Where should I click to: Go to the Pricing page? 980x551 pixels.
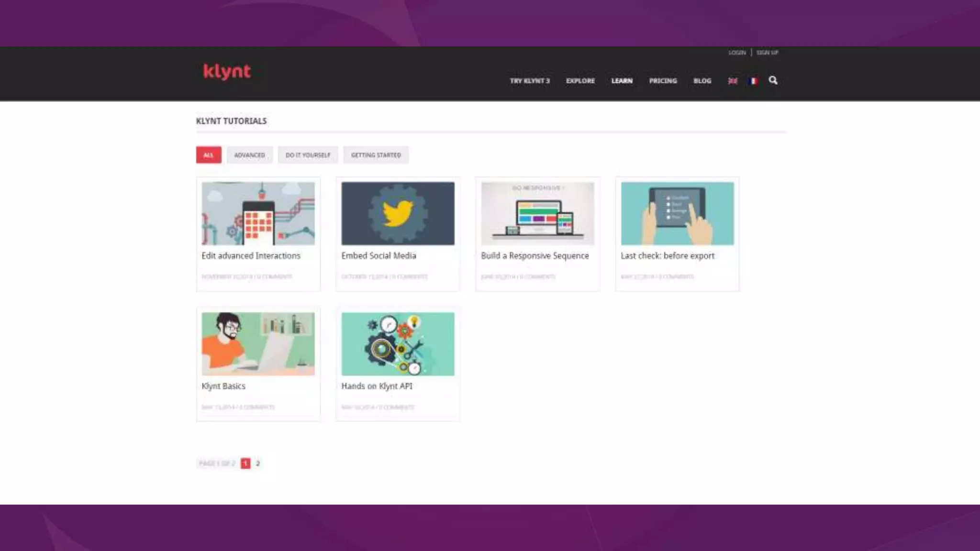pyautogui.click(x=663, y=81)
